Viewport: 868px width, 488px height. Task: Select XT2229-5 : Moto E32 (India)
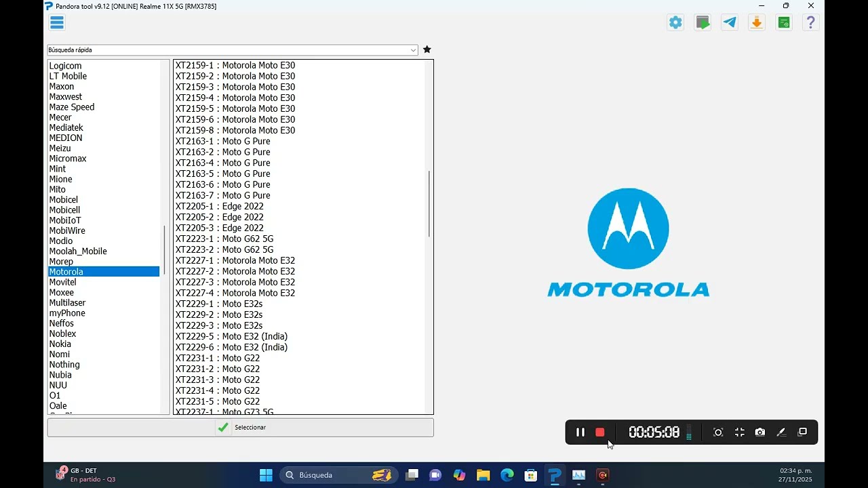click(x=231, y=336)
